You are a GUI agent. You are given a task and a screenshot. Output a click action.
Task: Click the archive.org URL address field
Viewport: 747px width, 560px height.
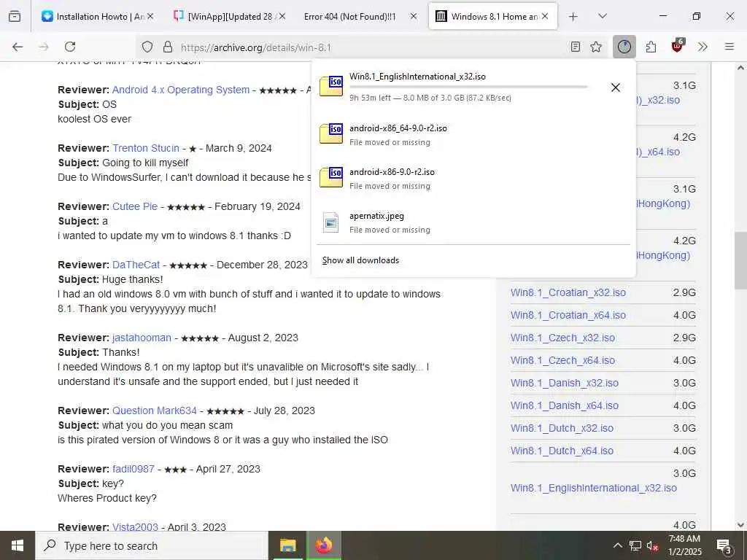click(371, 47)
